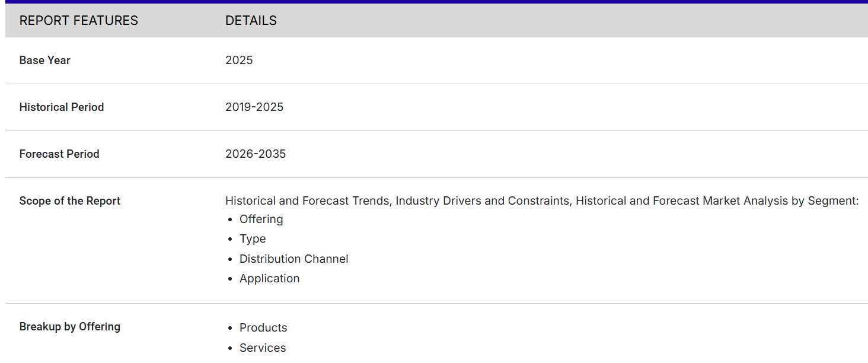Screen dimensions: 868x363
Task: Click 'Market Analysis by Segment' text
Action: pyautogui.click(x=780, y=201)
